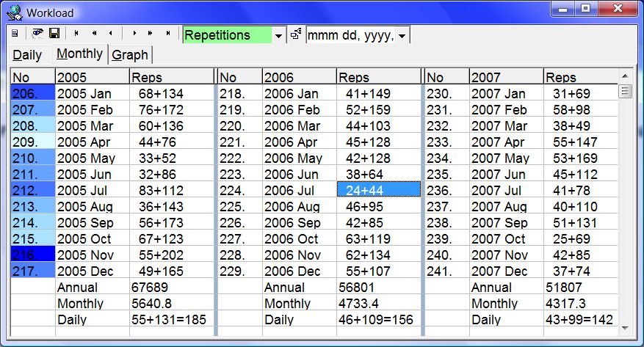Viewport: 644px width, 347px height.
Task: Click the 2005 column header
Action: coord(92,77)
